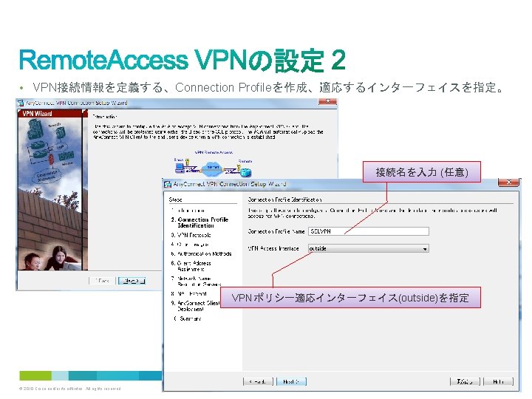532x399 pixels.
Task: Select step 5 Authentication Methods
Action: [x=202, y=253]
